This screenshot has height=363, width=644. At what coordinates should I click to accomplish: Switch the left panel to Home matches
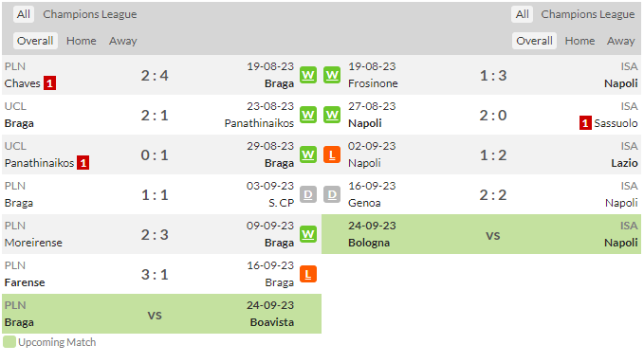82,41
